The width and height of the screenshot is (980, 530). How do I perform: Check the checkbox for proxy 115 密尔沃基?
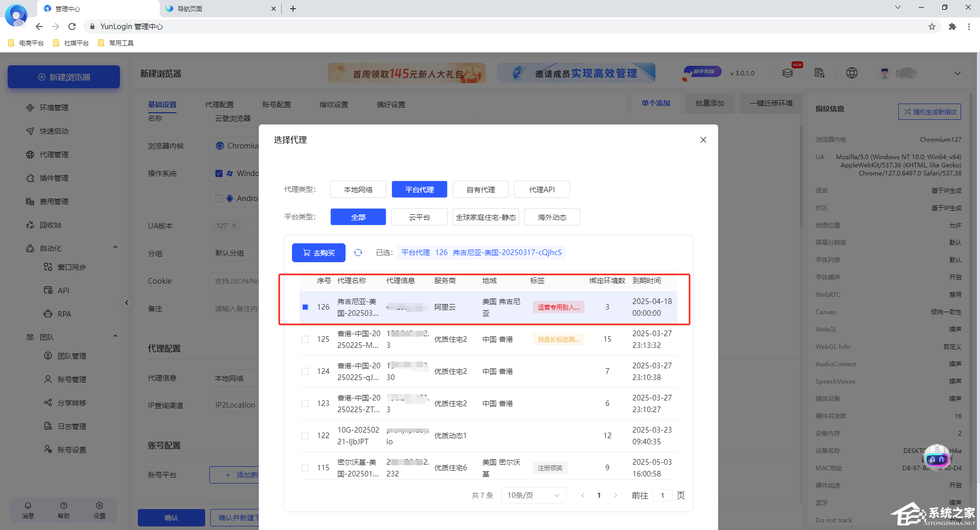click(x=305, y=467)
